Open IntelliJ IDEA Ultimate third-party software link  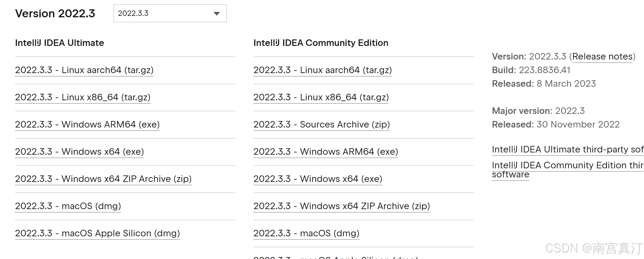pos(567,149)
